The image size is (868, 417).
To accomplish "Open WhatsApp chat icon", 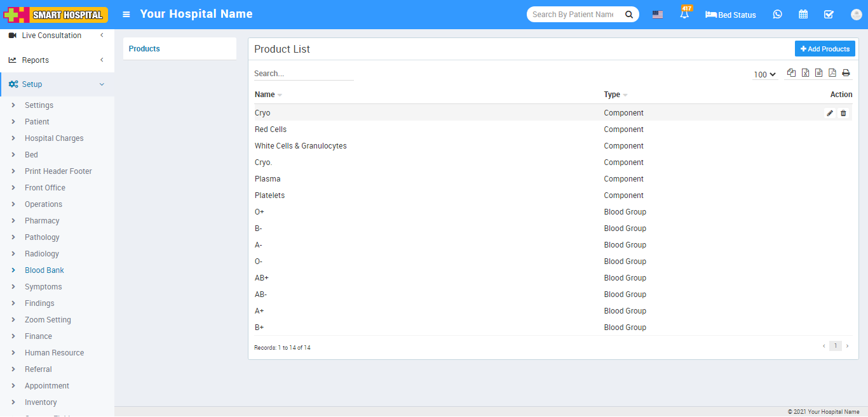I will tap(777, 15).
